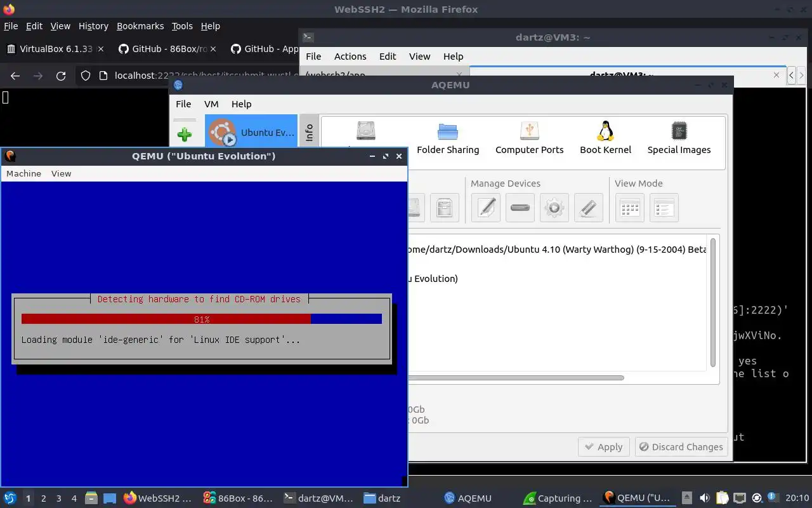Click the AQEMU device list horizontal scrollbar
The height and width of the screenshot is (508, 812).
coord(516,378)
